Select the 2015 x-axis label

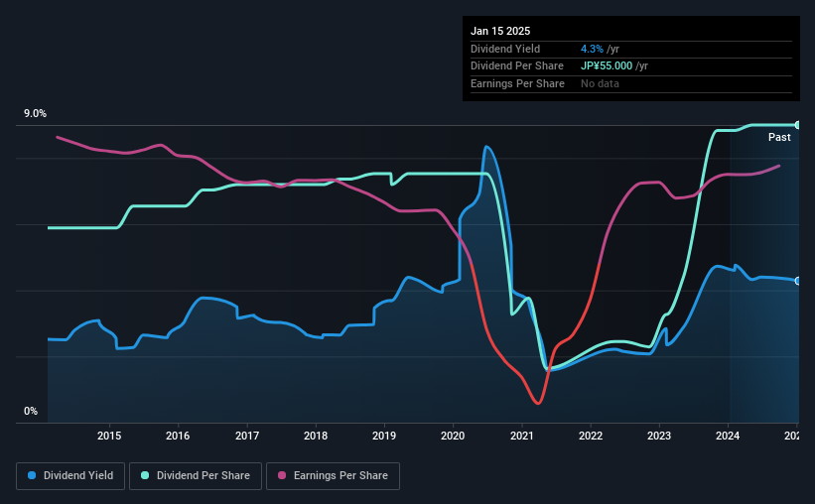point(109,436)
